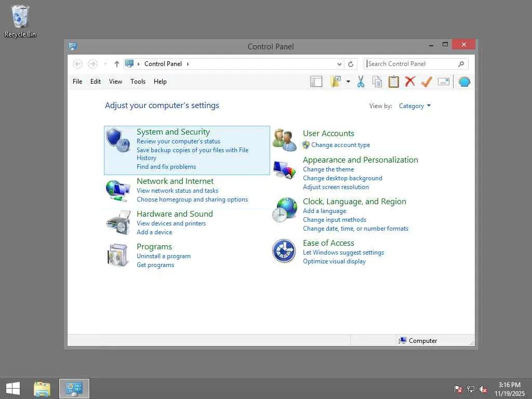
Task: Open the Help menu
Action: click(160, 82)
